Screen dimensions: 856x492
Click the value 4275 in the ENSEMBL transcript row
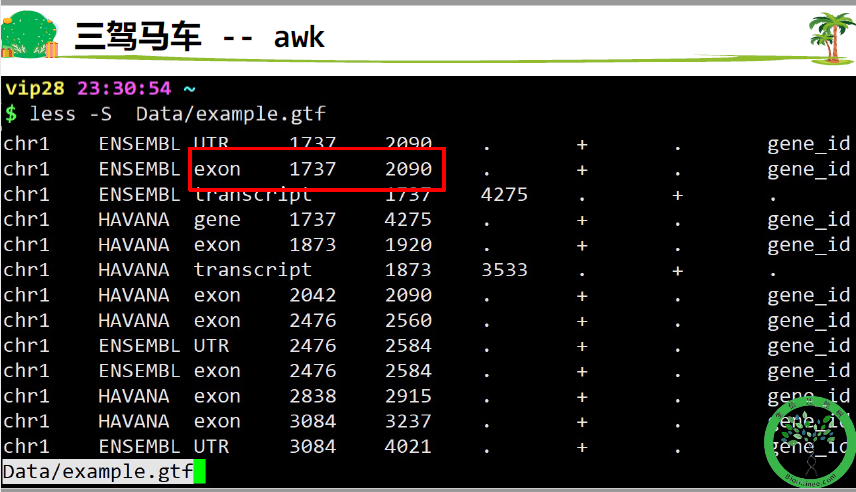[x=504, y=194]
